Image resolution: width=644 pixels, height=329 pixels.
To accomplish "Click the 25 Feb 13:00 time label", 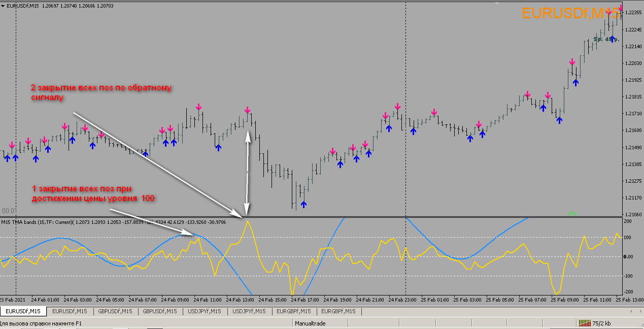I will 629,300.
